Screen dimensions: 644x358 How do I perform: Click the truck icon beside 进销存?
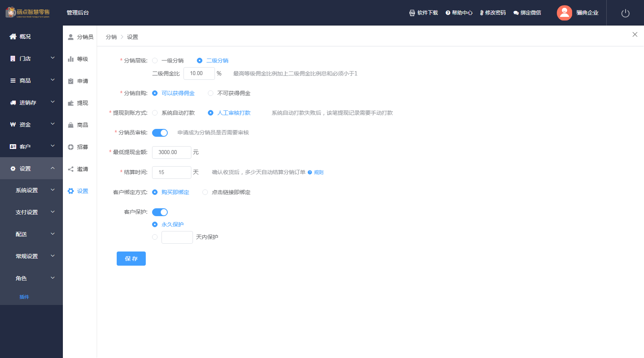[13, 103]
